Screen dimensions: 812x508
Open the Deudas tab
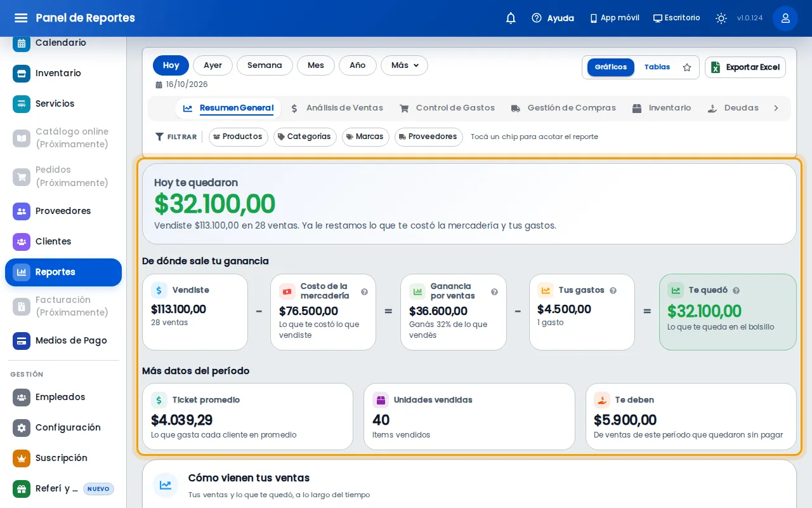(x=733, y=109)
